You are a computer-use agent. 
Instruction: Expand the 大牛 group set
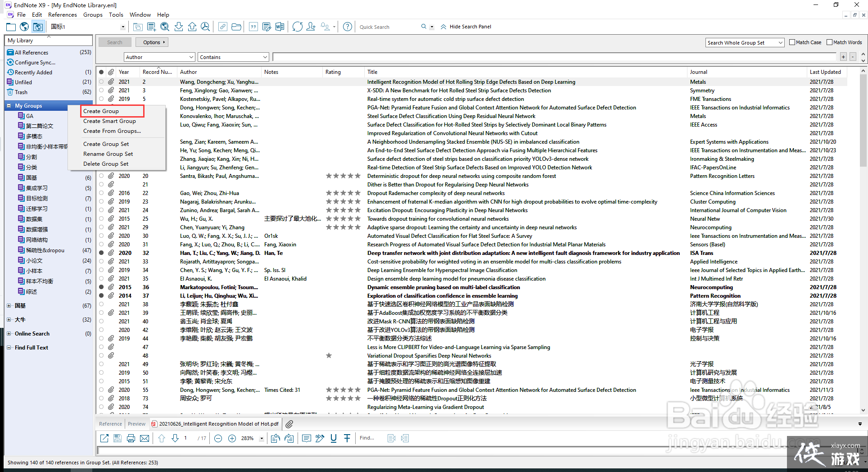(9, 320)
